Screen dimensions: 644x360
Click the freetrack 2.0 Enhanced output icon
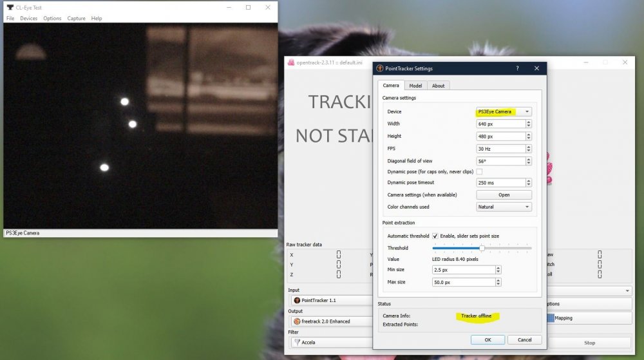(297, 321)
